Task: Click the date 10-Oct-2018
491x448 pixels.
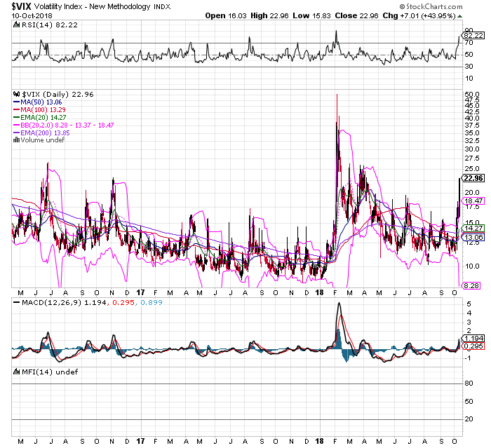Action: [x=32, y=15]
